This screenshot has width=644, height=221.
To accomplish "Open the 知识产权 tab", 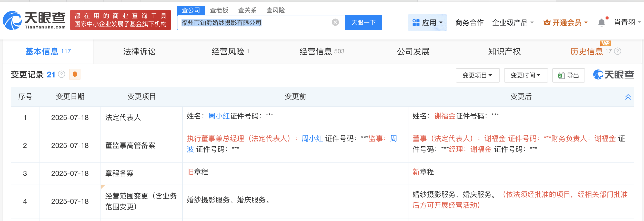I will (x=505, y=52).
